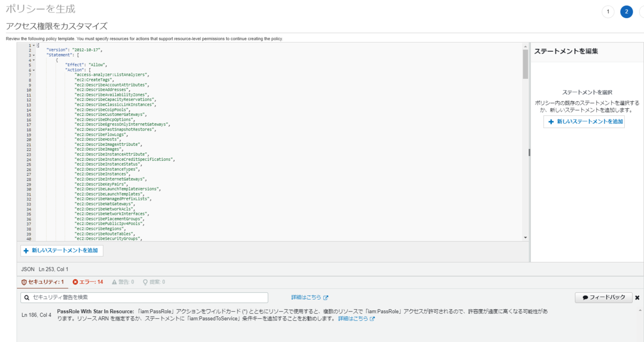
Task: Switch to the 提案: 0 tab
Action: click(153, 282)
